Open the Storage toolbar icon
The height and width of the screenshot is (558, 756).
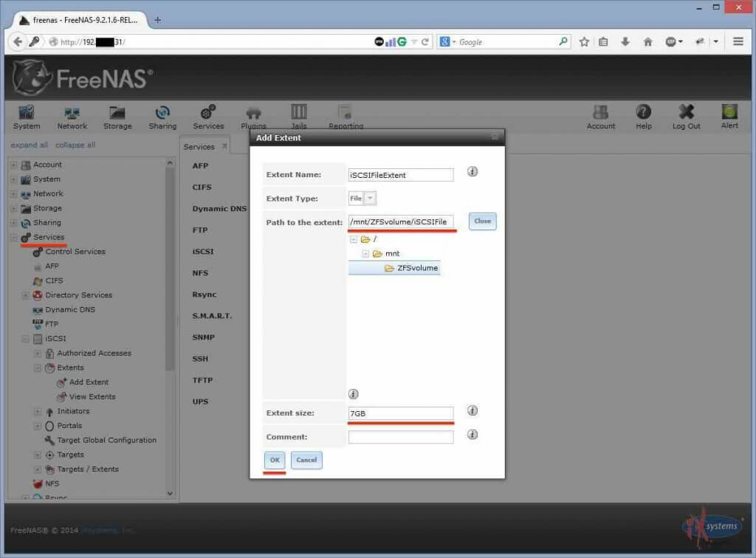pyautogui.click(x=117, y=117)
